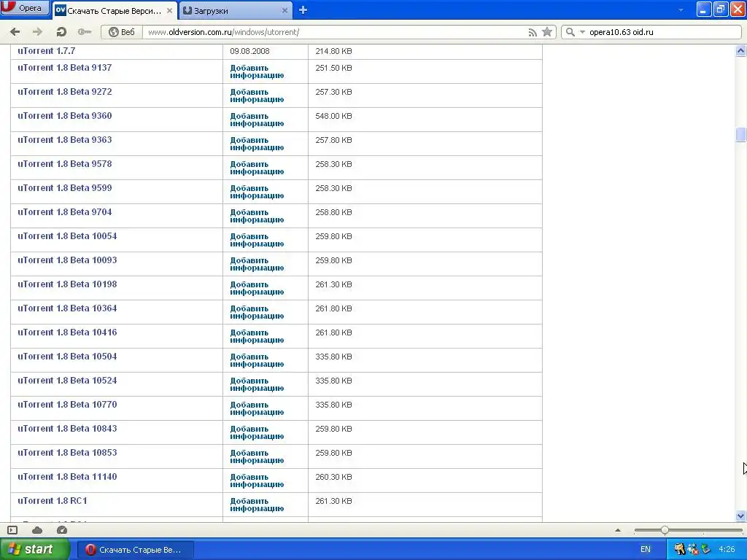The height and width of the screenshot is (560, 747).
Task: Click the Веб site security badge
Action: tap(122, 32)
